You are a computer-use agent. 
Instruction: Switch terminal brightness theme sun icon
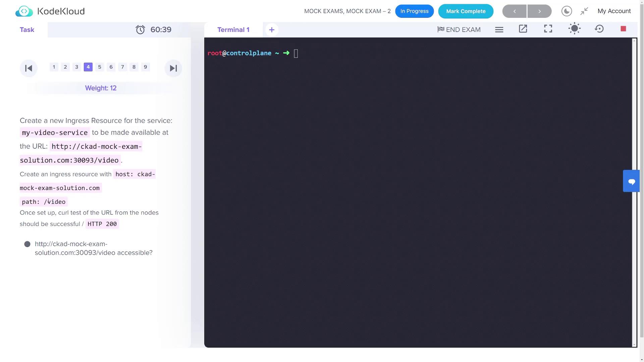pos(574,29)
